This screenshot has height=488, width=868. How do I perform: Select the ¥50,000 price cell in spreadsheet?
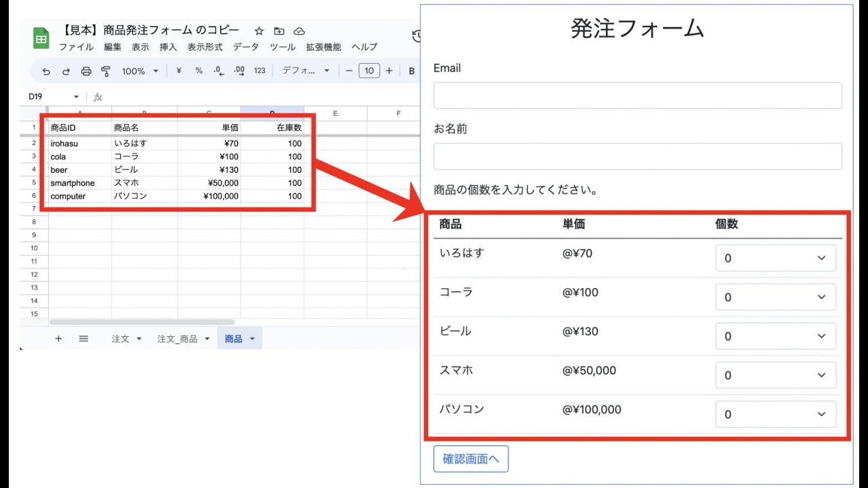[209, 183]
